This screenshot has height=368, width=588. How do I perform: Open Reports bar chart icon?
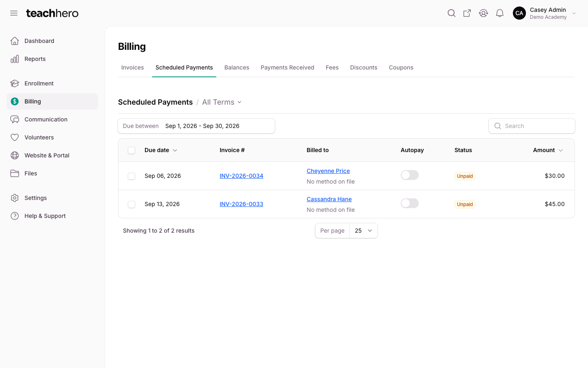pos(15,59)
